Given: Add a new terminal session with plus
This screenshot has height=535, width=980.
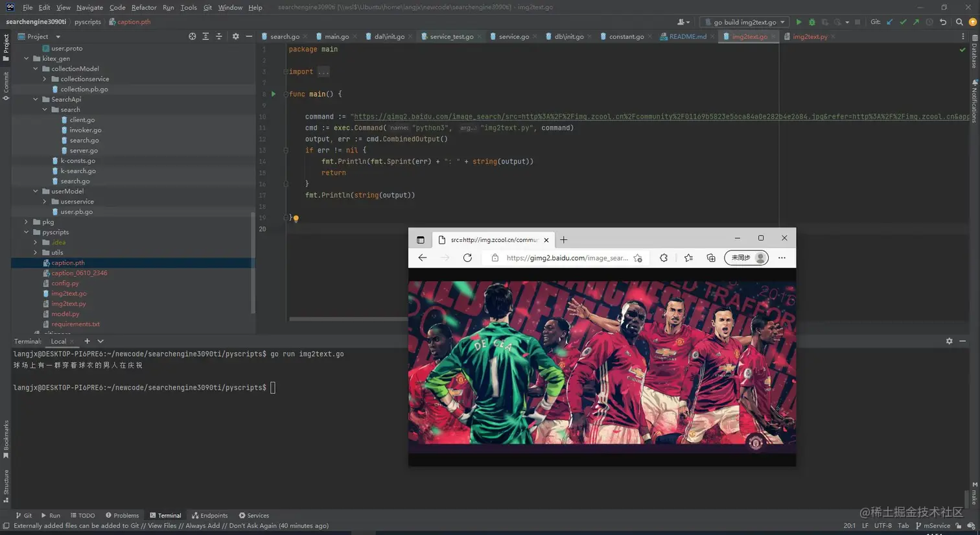Looking at the screenshot, I should coord(87,341).
